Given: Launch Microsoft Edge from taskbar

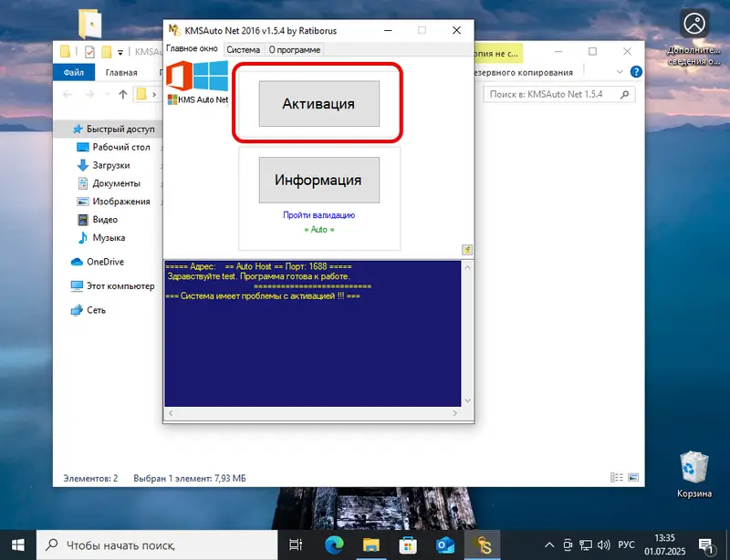Looking at the screenshot, I should point(333,545).
